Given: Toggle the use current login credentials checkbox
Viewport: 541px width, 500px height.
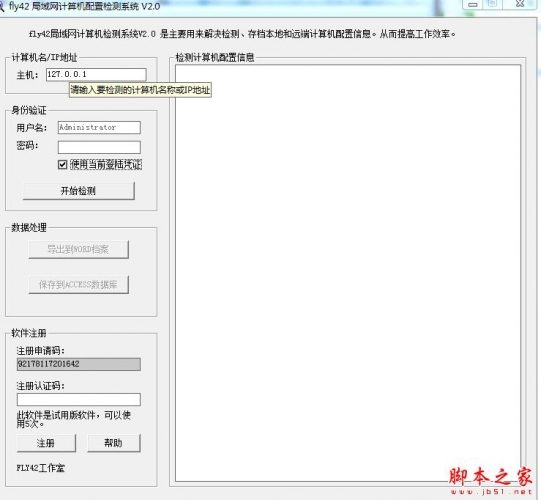Looking at the screenshot, I should [x=62, y=165].
